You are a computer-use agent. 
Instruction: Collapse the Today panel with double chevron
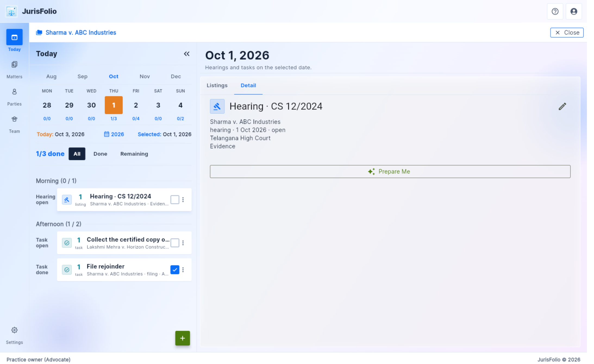187,54
